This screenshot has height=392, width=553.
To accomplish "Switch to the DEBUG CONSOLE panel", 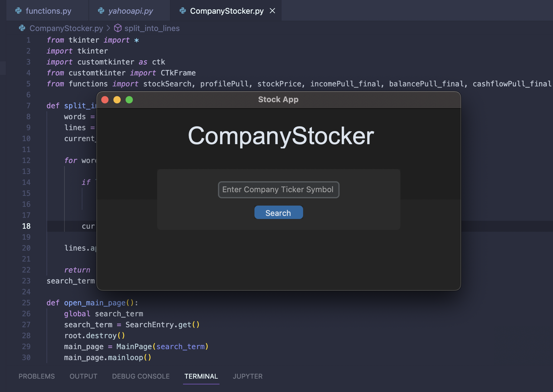I will point(141,376).
